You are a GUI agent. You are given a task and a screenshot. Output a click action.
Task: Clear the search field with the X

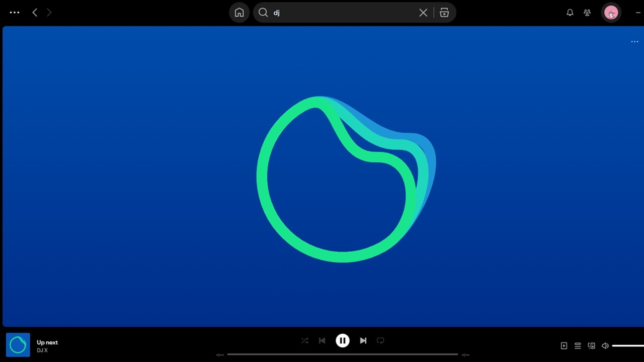[x=423, y=13]
